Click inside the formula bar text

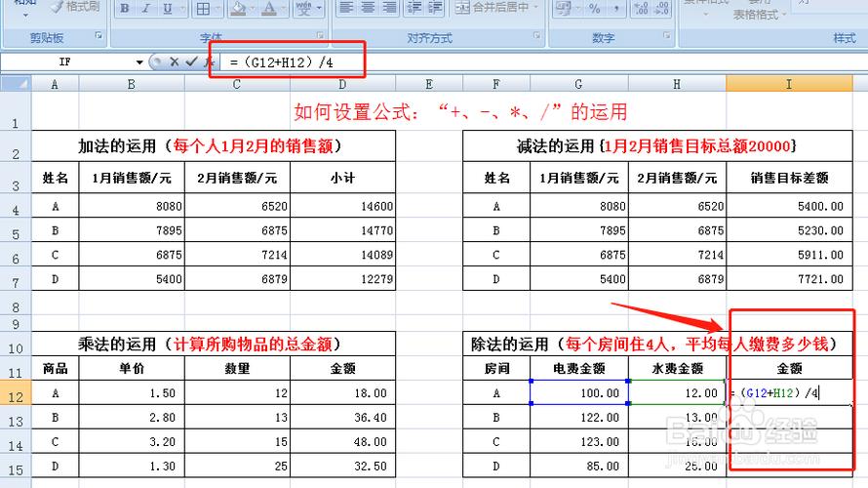[282, 62]
